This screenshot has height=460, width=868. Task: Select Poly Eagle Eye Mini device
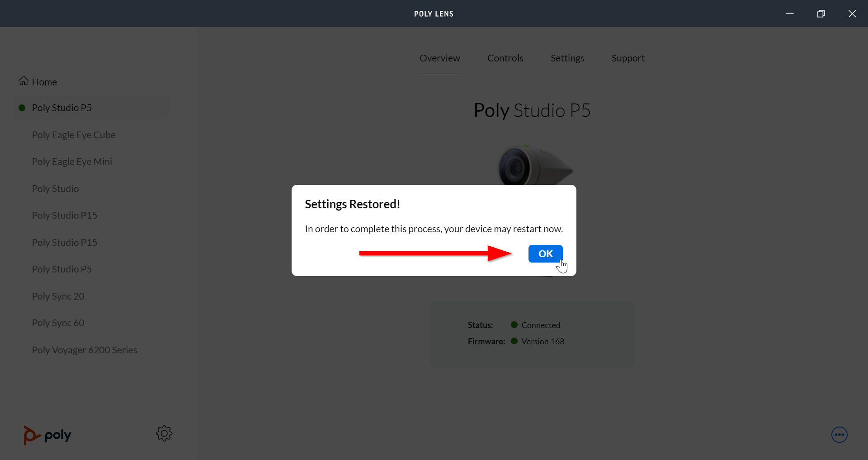[72, 161]
